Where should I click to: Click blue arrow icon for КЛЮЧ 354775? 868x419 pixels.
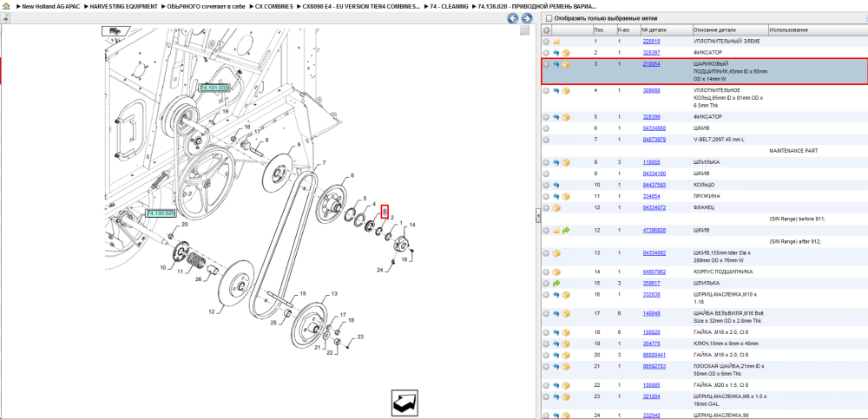(x=556, y=344)
